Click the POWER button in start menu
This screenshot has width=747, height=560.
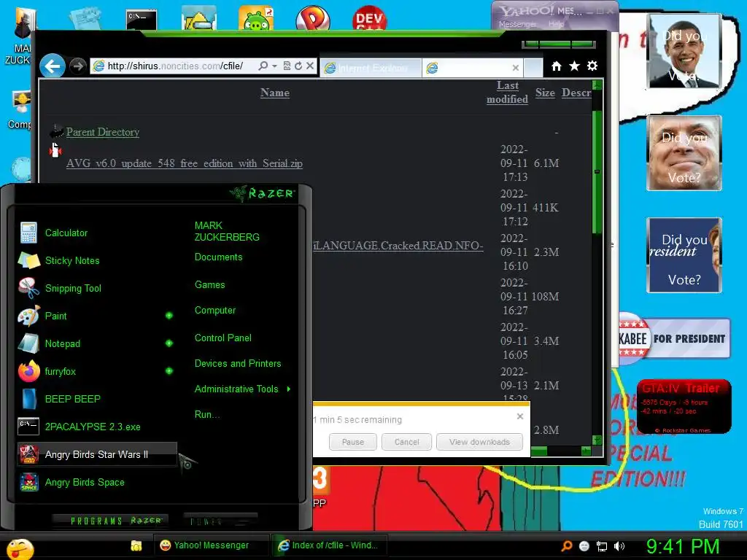tap(220, 521)
